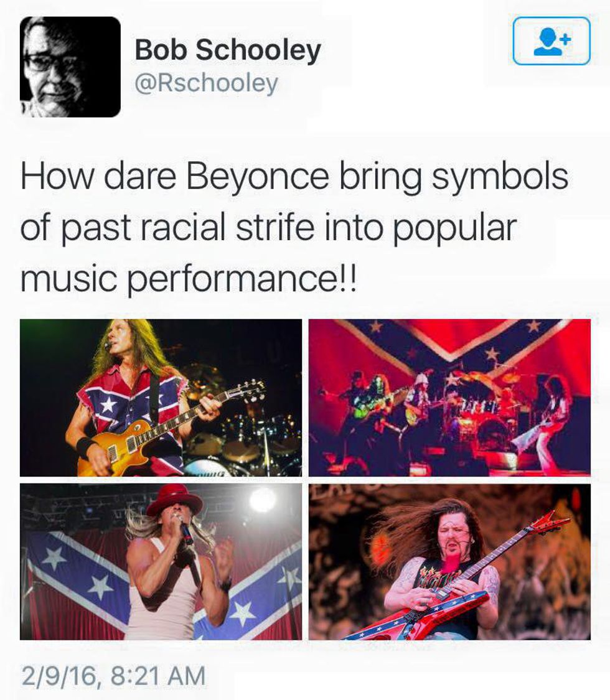Click the word Beyonce in the tweet

258,176
